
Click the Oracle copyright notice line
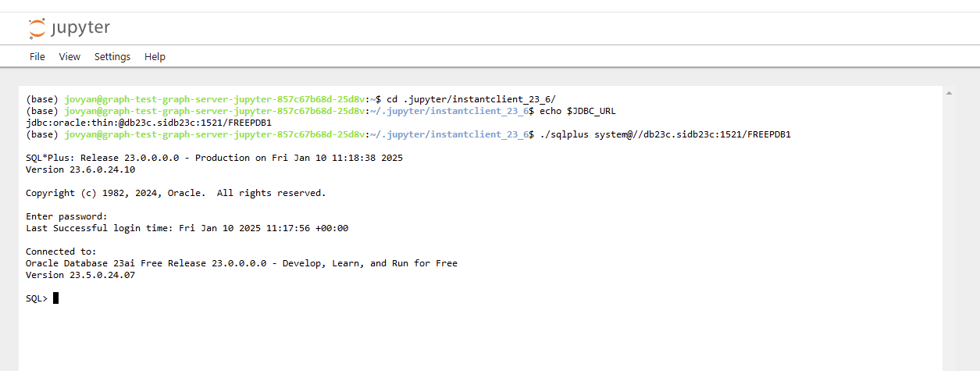pos(176,193)
